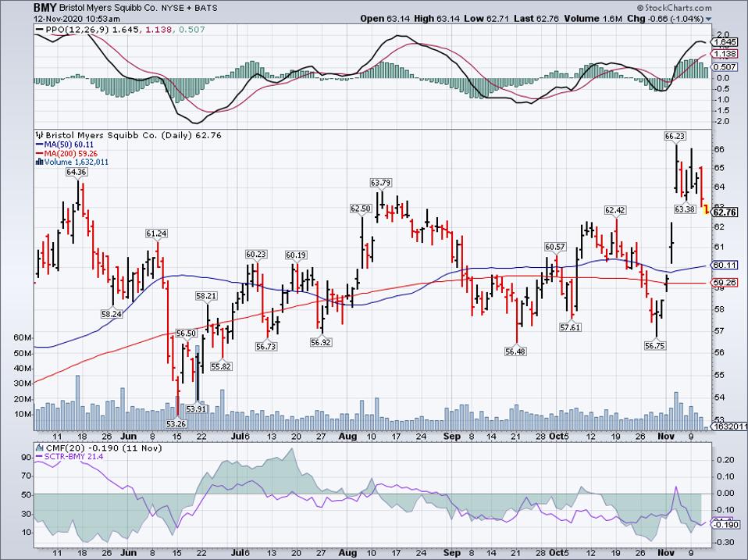Screen dimensions: 748x560
Task: Click the MA(50) 60.11 legend text
Action: [69, 144]
